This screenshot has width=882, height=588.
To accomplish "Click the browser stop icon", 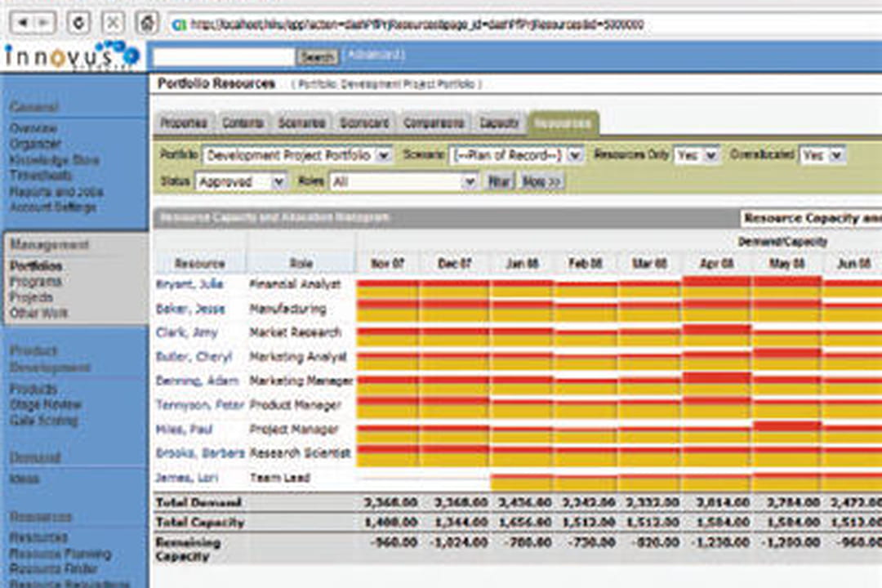I will (x=113, y=23).
